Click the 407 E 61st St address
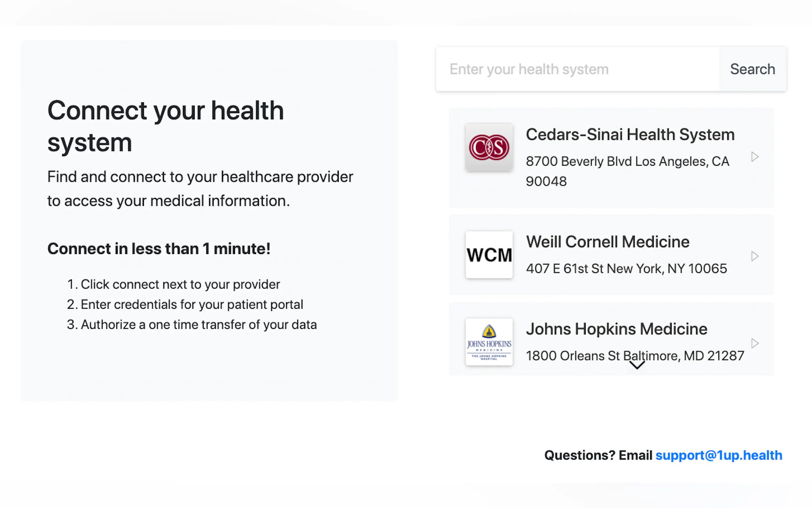812x508 pixels. point(626,268)
